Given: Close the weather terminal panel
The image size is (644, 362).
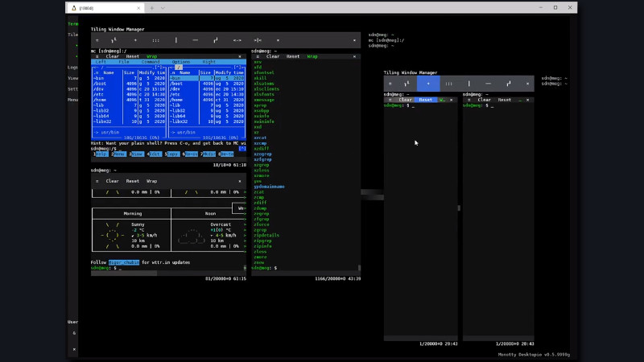Looking at the screenshot, I should point(240,181).
